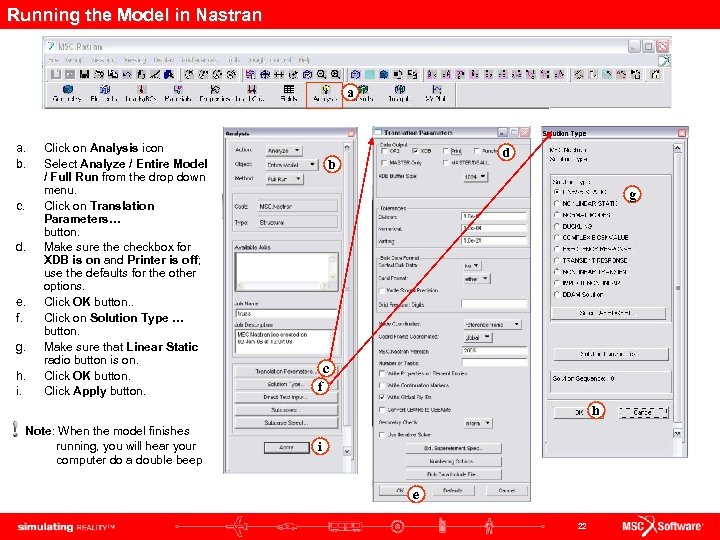
Task: Select the LINEAR STATIC radio button
Action: (557, 192)
